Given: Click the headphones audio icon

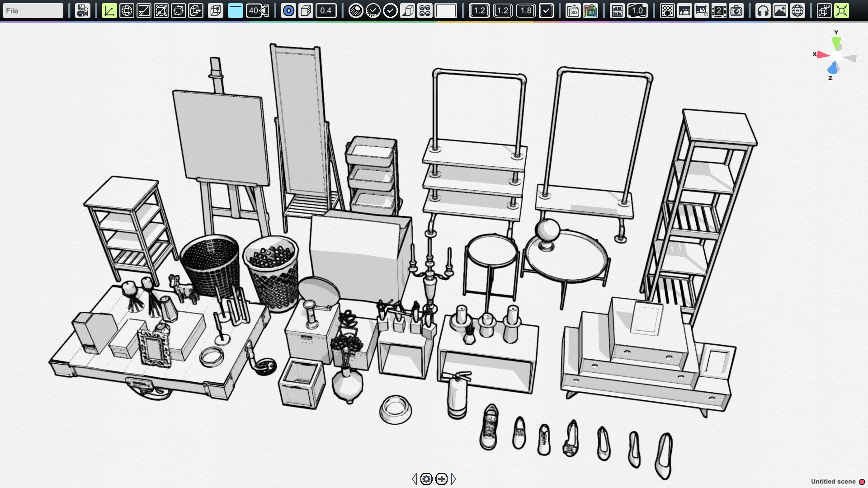Looking at the screenshot, I should point(764,10).
